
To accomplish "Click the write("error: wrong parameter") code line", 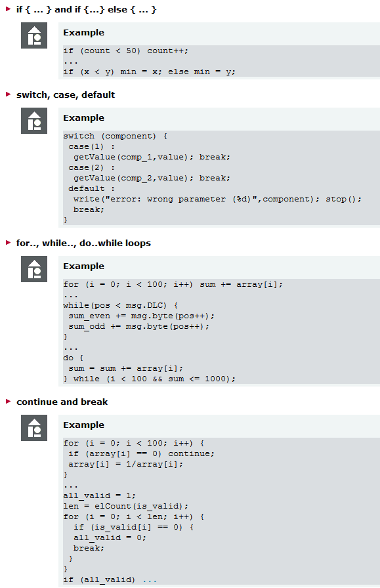I will [218, 199].
